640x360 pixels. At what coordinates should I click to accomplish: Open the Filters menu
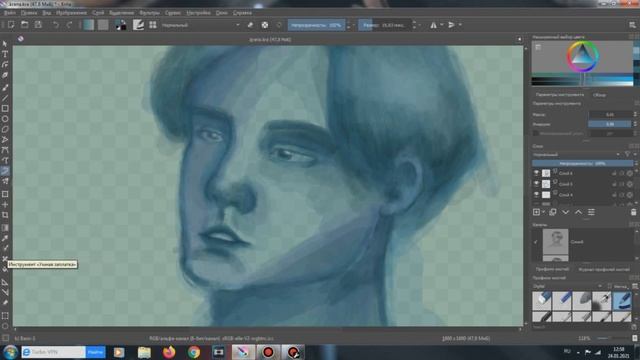click(149, 13)
